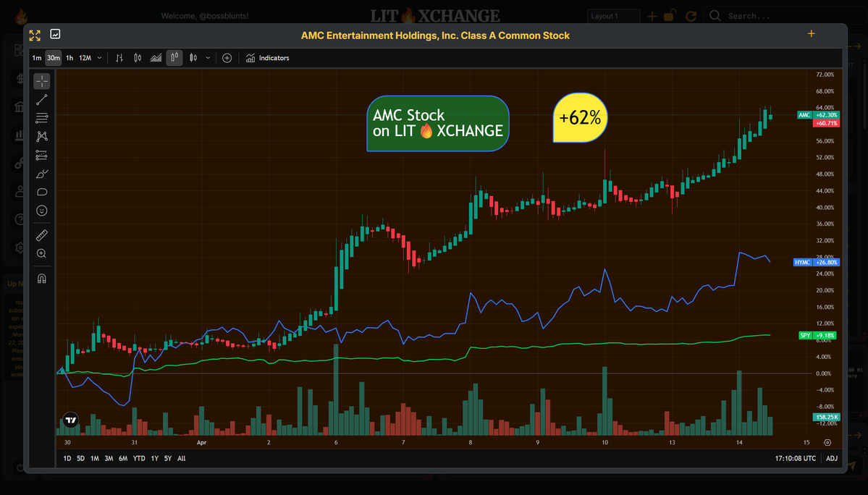Set the interval to 1m
Image resolution: width=868 pixels, height=495 pixels.
(36, 57)
